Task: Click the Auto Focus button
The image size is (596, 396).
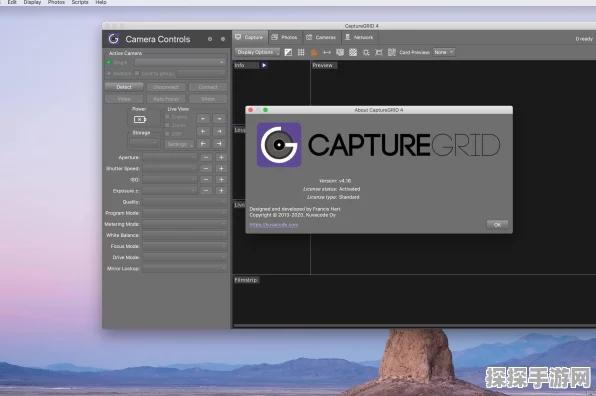Action: click(x=166, y=99)
